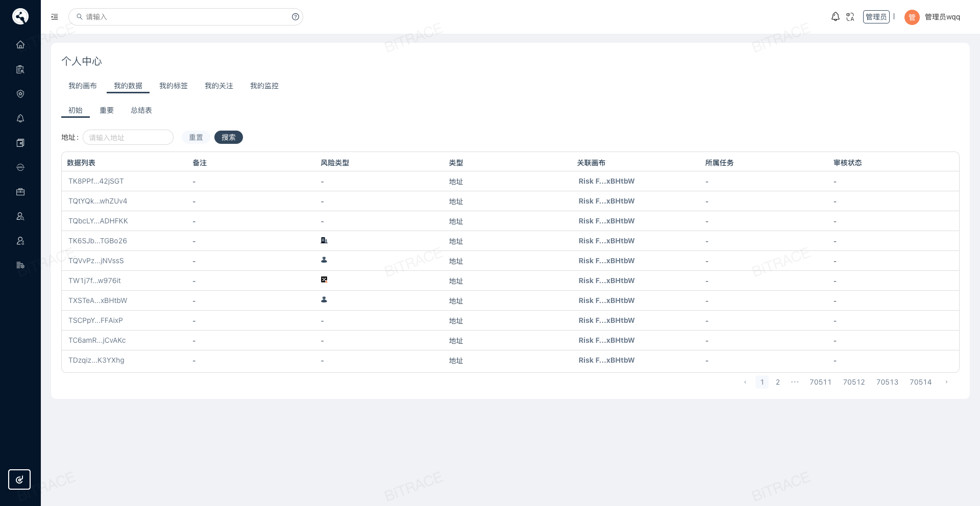Click the 审核状态 column header

coord(848,163)
